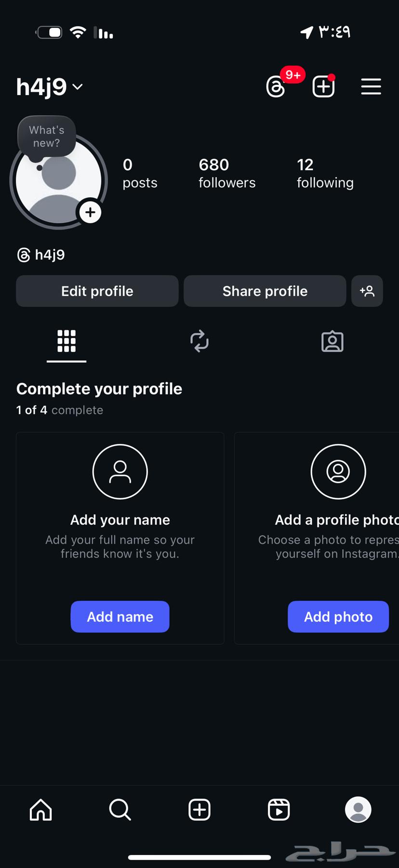Open Threads notifications icon in header

[276, 87]
